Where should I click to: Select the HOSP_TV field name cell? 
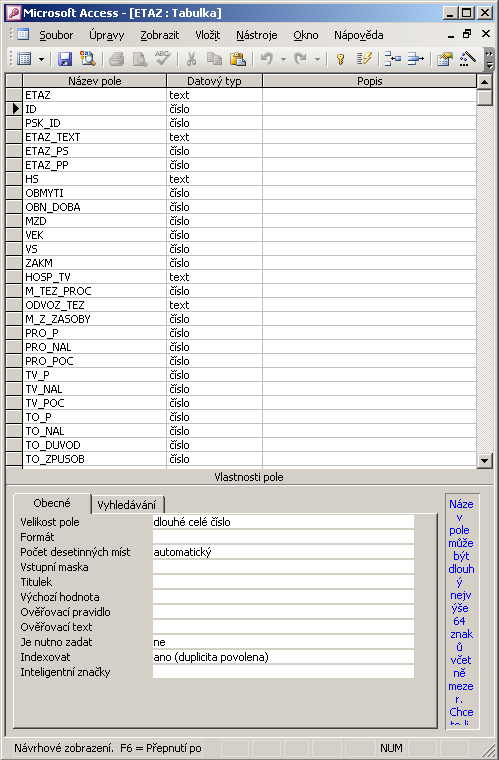coord(94,277)
